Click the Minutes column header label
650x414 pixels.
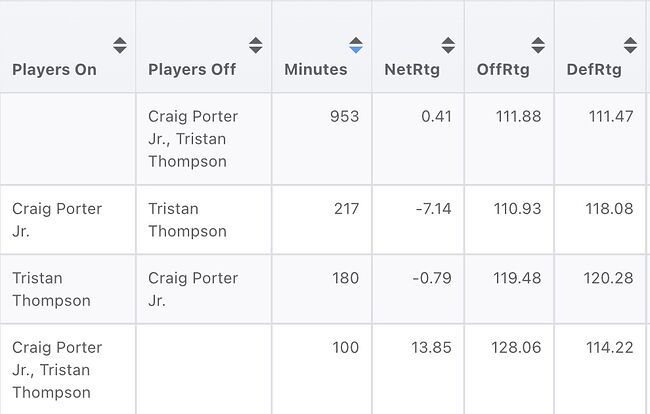(316, 70)
